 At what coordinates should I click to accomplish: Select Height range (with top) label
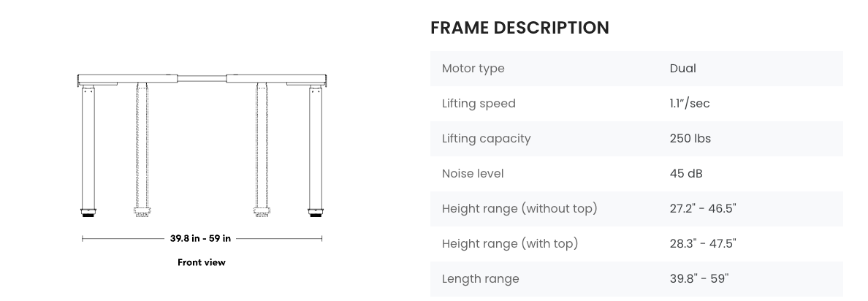pos(510,244)
